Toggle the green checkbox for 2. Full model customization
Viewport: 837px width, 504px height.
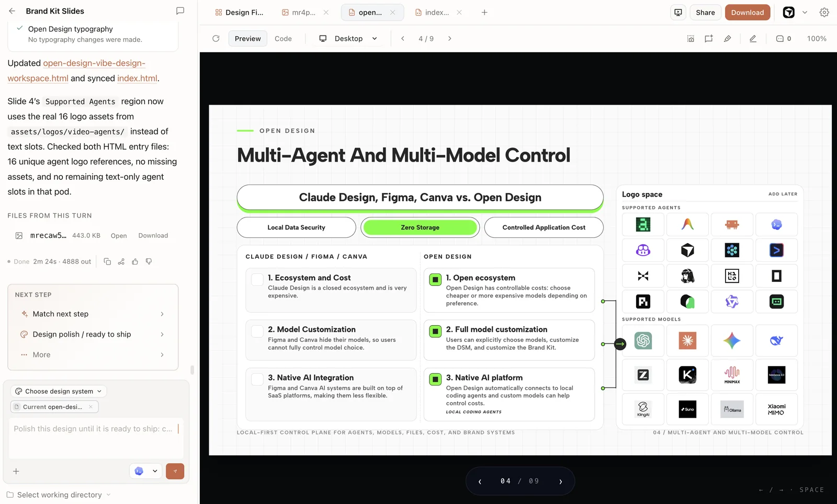[x=435, y=331]
